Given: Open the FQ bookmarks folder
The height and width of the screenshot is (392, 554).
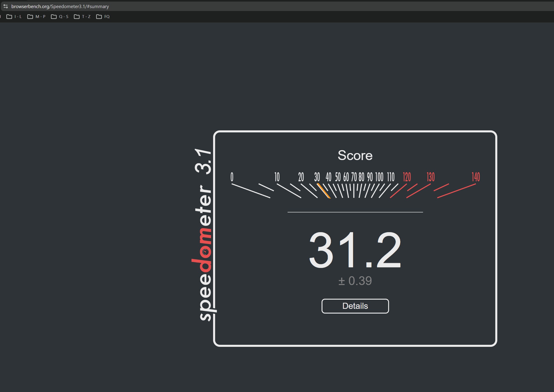Looking at the screenshot, I should (103, 17).
